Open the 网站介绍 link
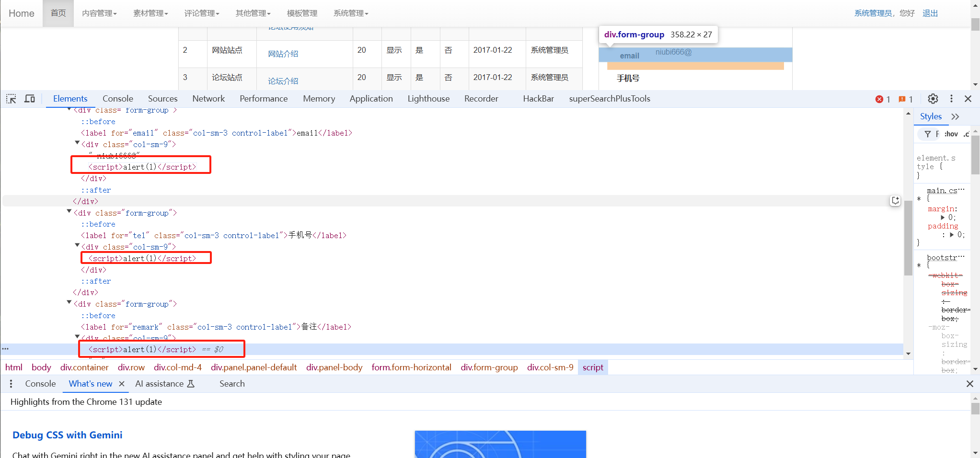 pyautogui.click(x=283, y=54)
